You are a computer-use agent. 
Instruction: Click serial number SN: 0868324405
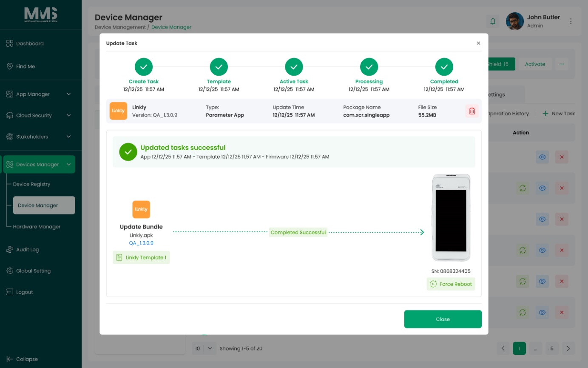pos(451,271)
